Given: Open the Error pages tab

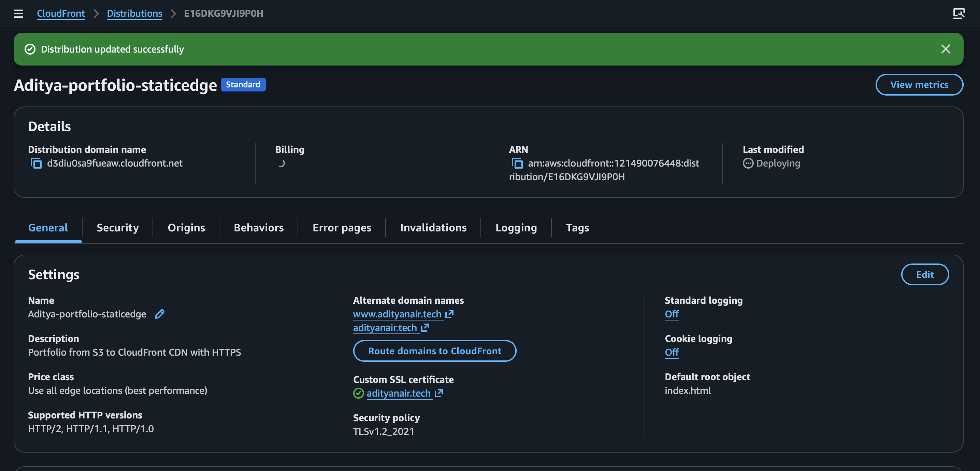Looking at the screenshot, I should pyautogui.click(x=342, y=228).
